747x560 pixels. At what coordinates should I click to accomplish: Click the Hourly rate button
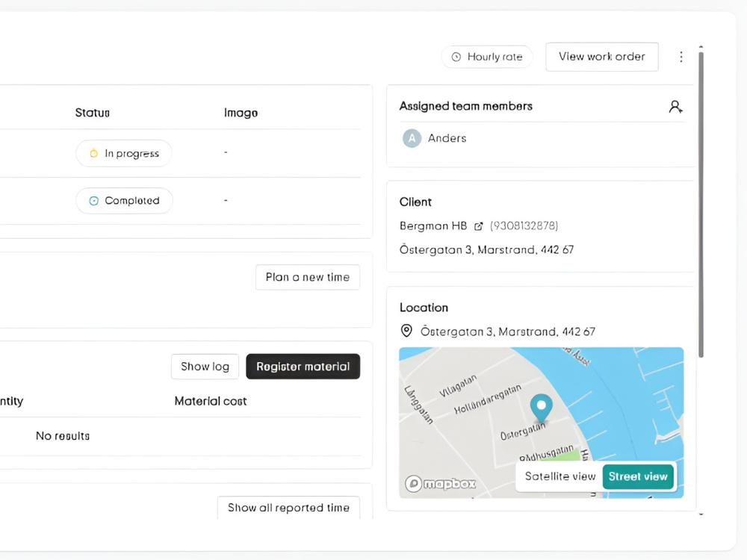(487, 57)
